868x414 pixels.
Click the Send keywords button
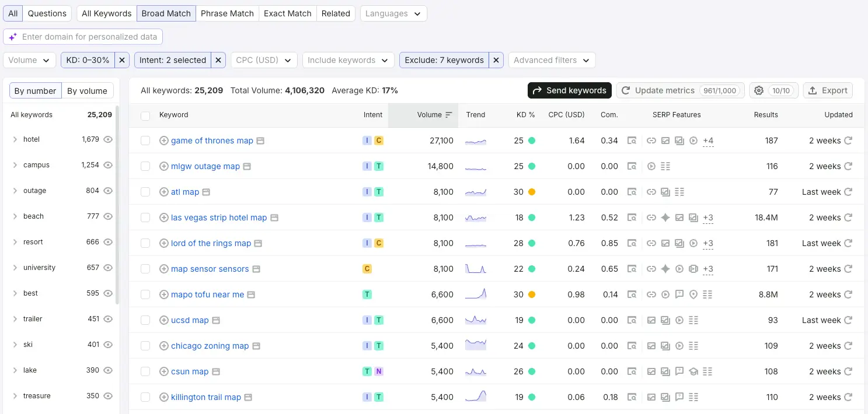click(x=570, y=90)
